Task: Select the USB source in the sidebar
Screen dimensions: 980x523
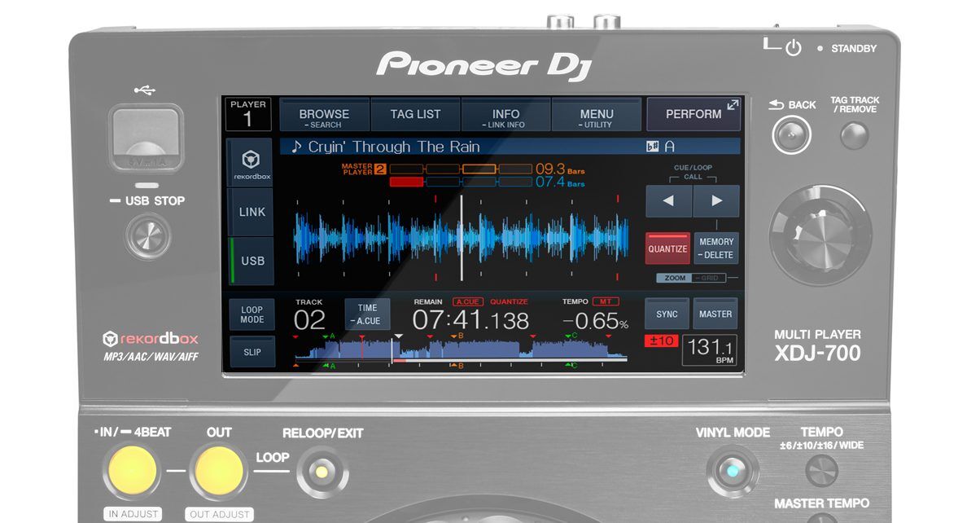Action: click(x=251, y=261)
